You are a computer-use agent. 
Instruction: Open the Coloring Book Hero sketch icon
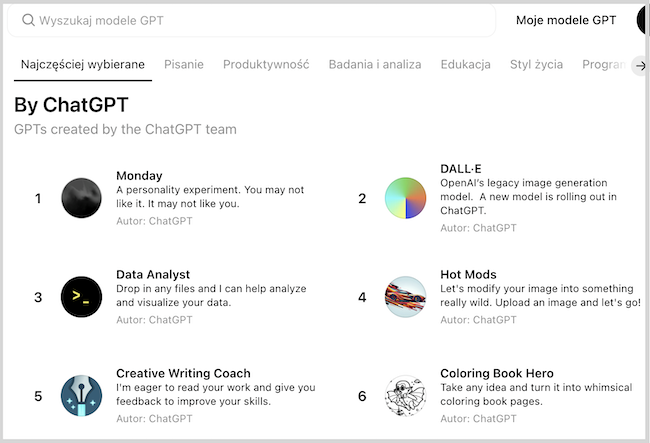click(405, 396)
